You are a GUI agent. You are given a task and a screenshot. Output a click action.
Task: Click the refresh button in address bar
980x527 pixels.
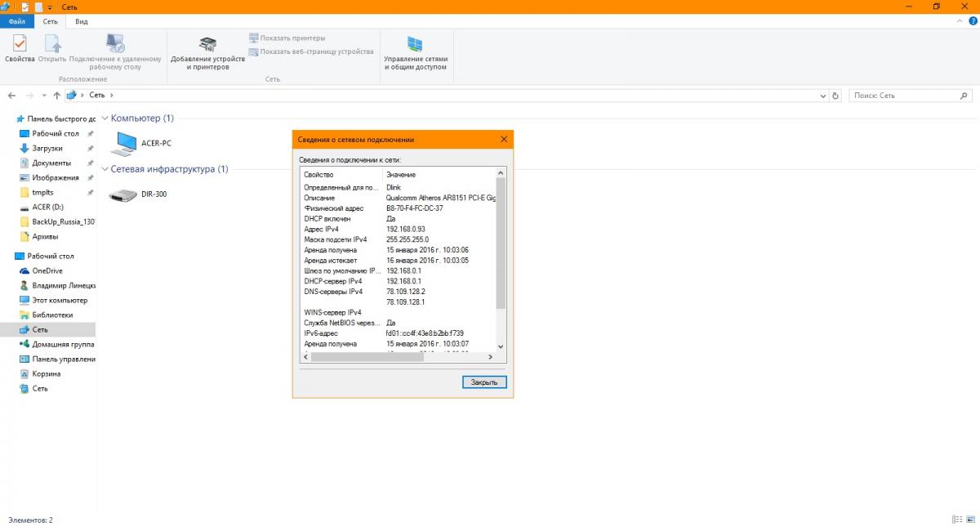pyautogui.click(x=835, y=96)
